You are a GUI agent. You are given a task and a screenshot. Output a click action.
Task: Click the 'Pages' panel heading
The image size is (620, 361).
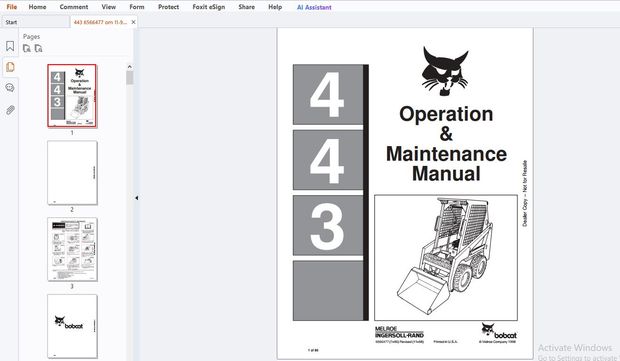31,36
